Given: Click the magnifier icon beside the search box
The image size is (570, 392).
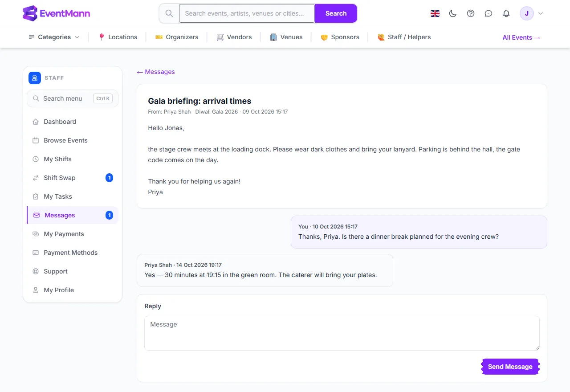Looking at the screenshot, I should tap(169, 13).
